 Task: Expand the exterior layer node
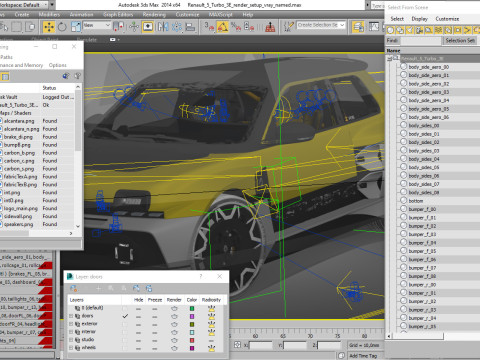[71, 324]
